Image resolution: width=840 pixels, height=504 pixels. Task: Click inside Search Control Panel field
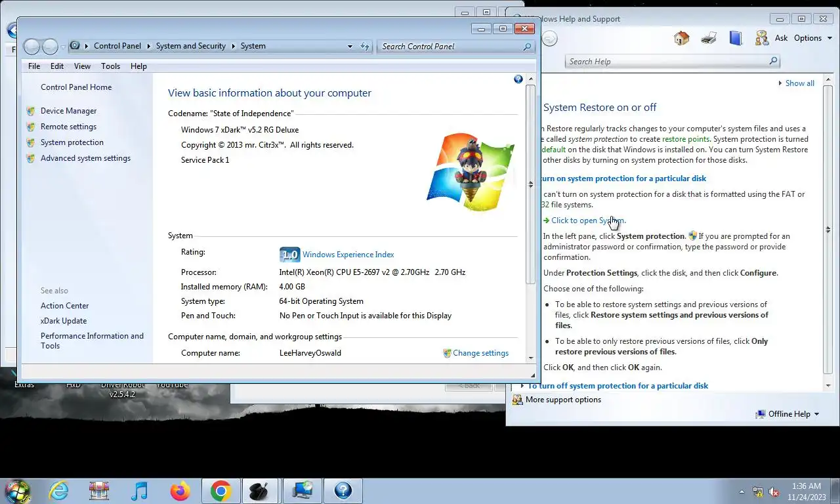450,47
